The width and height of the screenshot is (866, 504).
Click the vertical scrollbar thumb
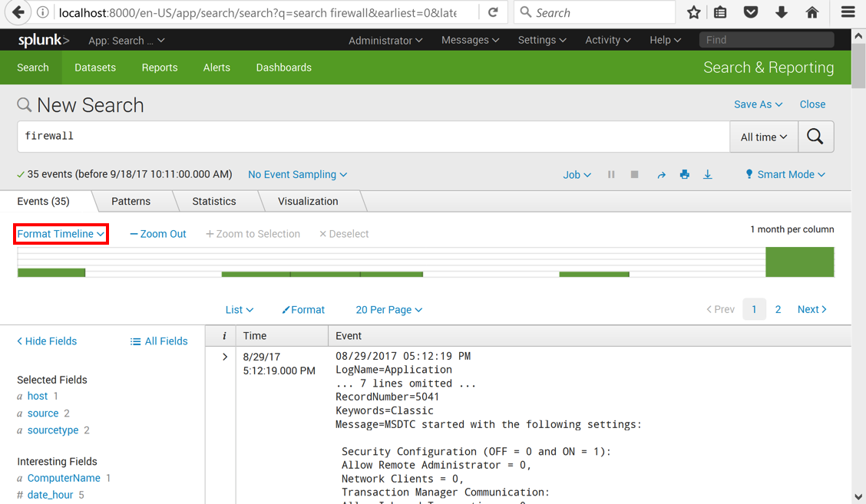[858, 66]
